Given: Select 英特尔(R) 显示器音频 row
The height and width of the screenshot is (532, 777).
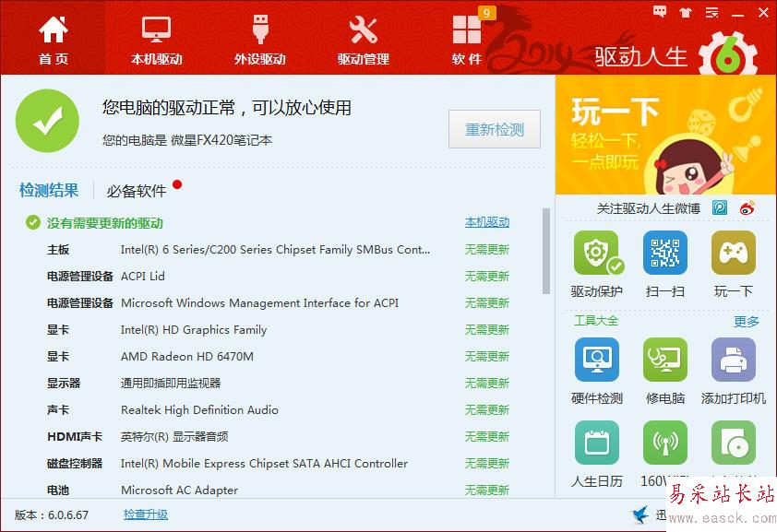Looking at the screenshot, I should [278, 436].
